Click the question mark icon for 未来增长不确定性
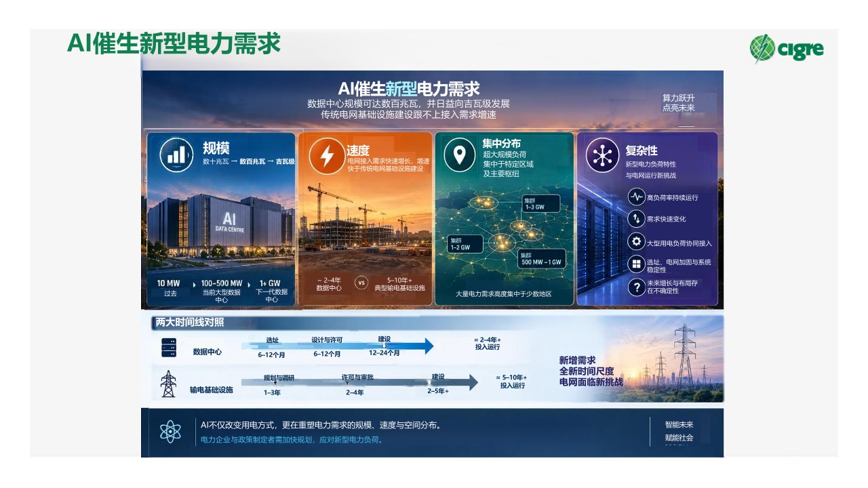This screenshot has width=868, height=488. (636, 287)
